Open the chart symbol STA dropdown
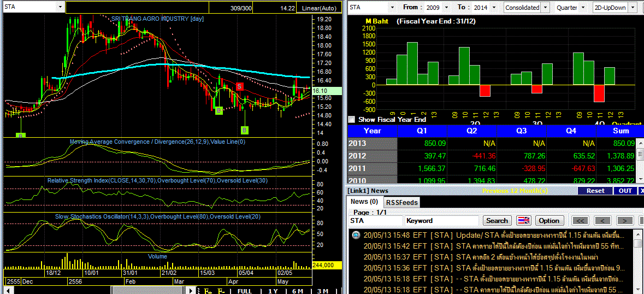Screen dimensions: 644x294 pyautogui.click(x=61, y=8)
